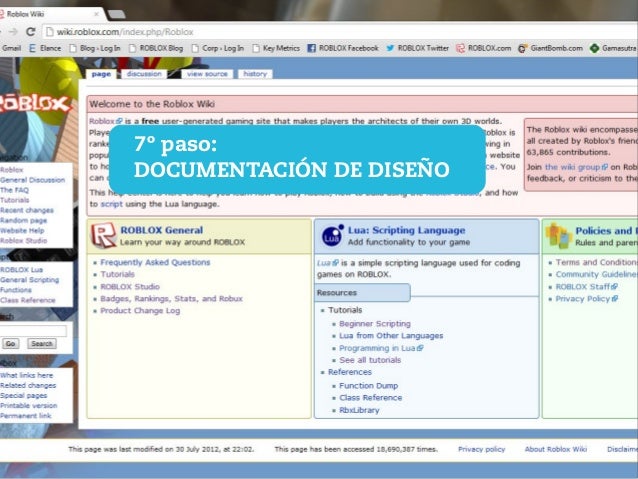Viewport: 638px width, 479px height.
Task: Open the ROBLOX Twitter bookmark
Action: click(x=417, y=48)
